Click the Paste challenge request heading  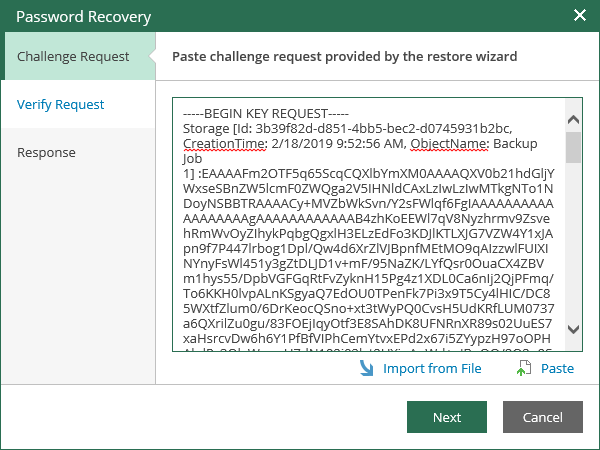(345, 56)
